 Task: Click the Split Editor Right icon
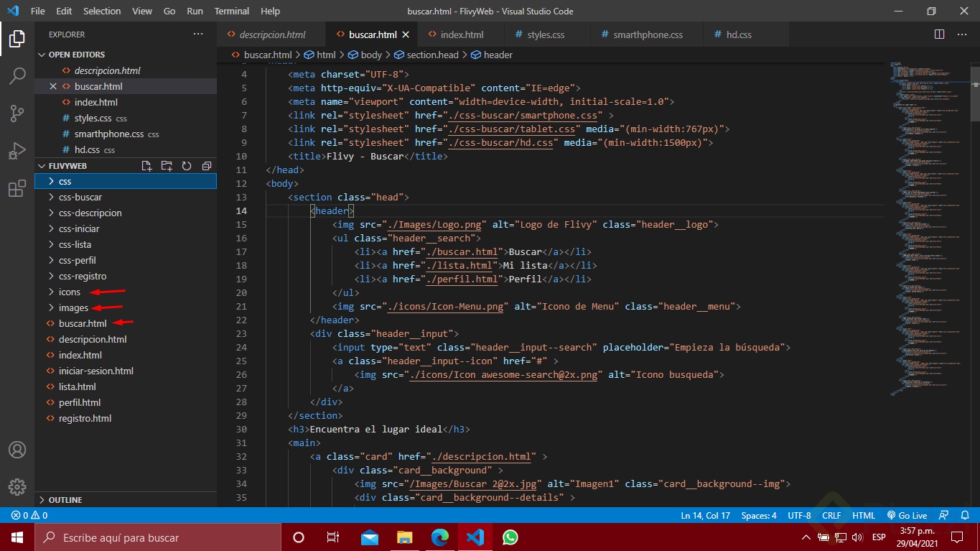[939, 34]
